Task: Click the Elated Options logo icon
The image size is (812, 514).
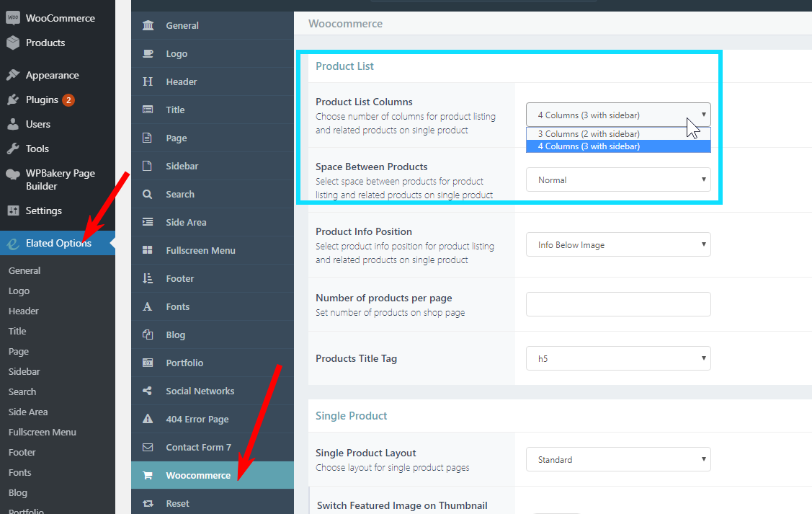Action: pos(13,243)
